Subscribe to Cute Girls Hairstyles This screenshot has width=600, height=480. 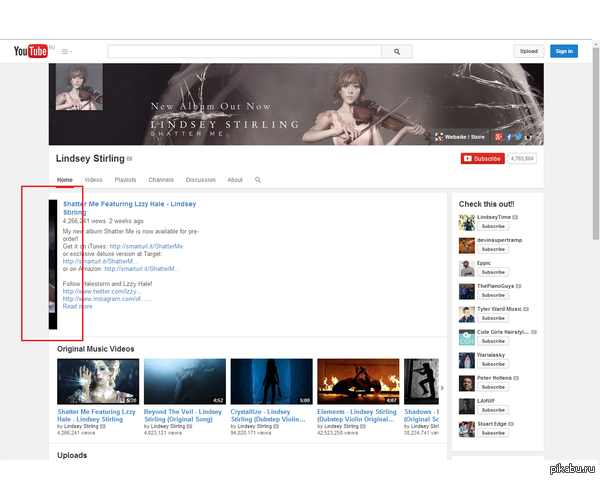493,341
